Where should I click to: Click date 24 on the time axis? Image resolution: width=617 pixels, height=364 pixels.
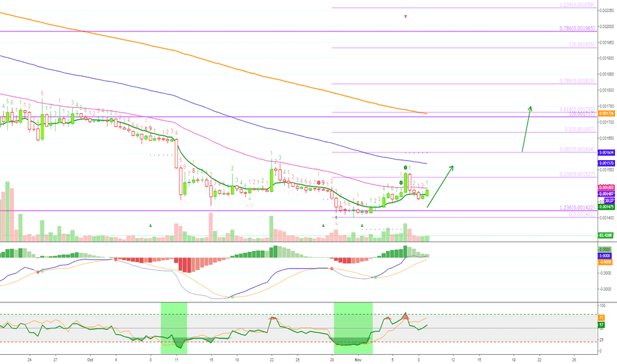tap(30, 359)
